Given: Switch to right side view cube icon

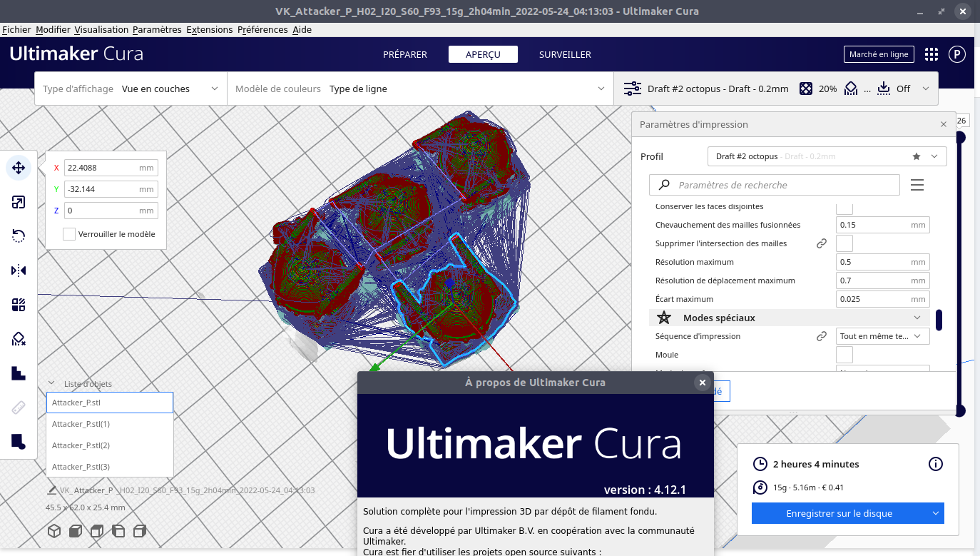Looking at the screenshot, I should pos(140,531).
